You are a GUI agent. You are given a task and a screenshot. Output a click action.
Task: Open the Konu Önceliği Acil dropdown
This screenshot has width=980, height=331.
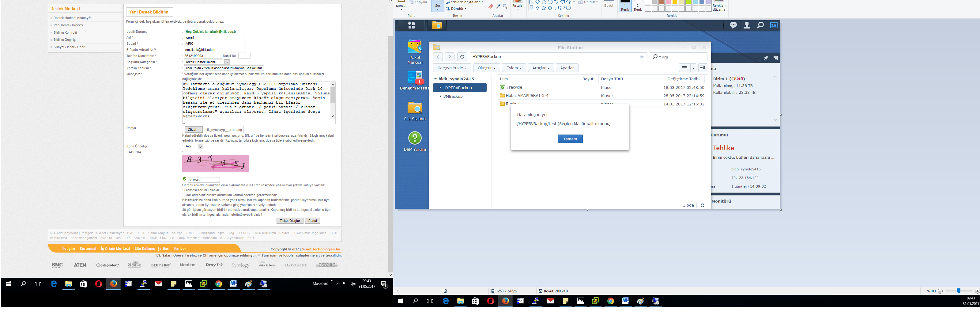[x=200, y=146]
